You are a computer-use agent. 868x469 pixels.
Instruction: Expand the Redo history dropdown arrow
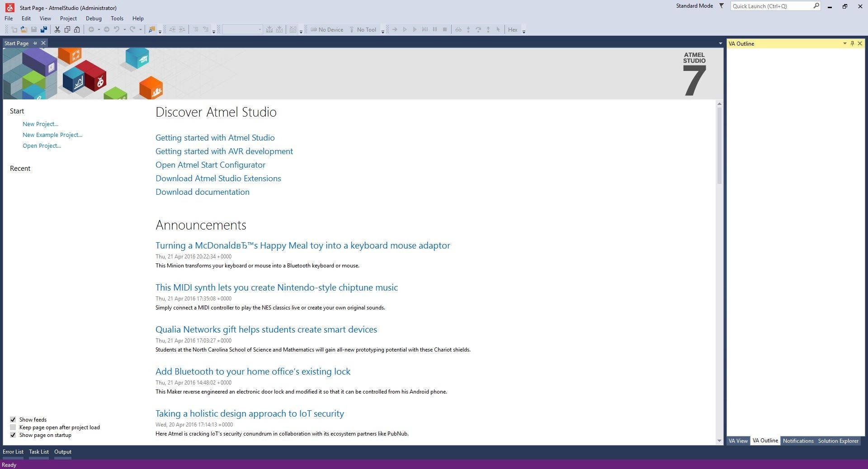click(140, 29)
